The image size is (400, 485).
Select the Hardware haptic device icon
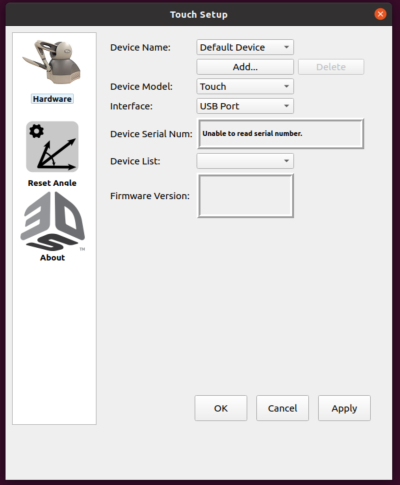coord(52,62)
